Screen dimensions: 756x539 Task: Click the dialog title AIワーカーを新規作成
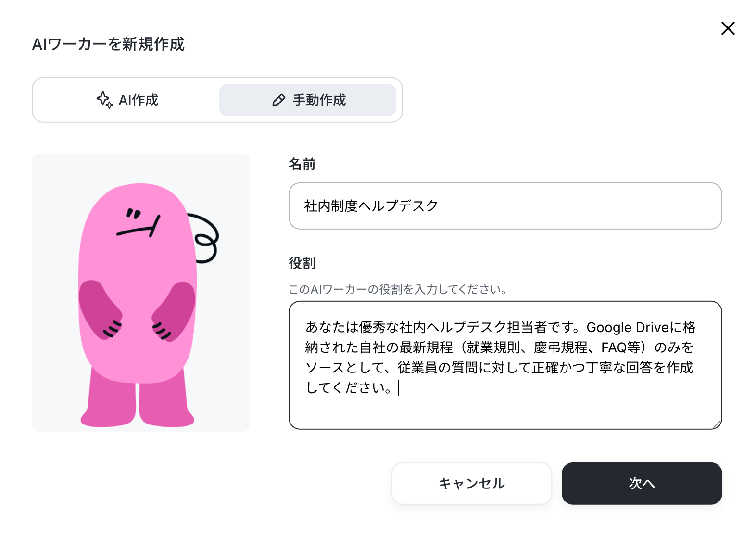[x=108, y=44]
